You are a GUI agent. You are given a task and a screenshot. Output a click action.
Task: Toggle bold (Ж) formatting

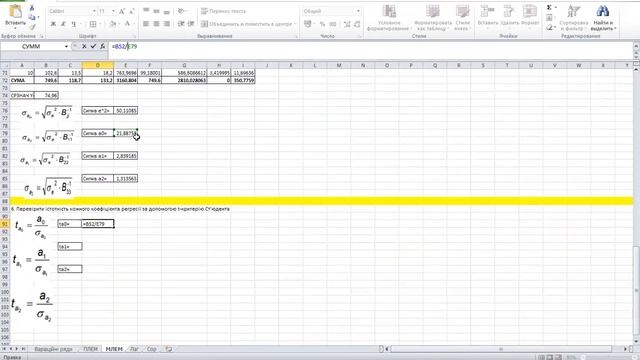click(x=53, y=24)
